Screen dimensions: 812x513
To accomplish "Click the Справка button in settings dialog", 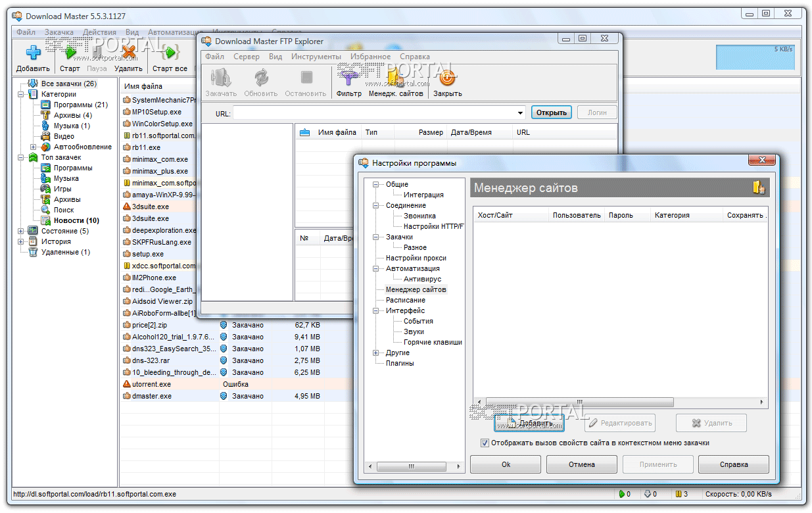I will point(734,464).
